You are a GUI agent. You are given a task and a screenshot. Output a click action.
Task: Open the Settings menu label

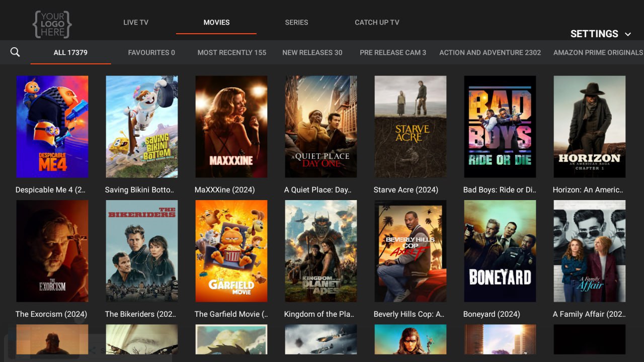pyautogui.click(x=594, y=34)
